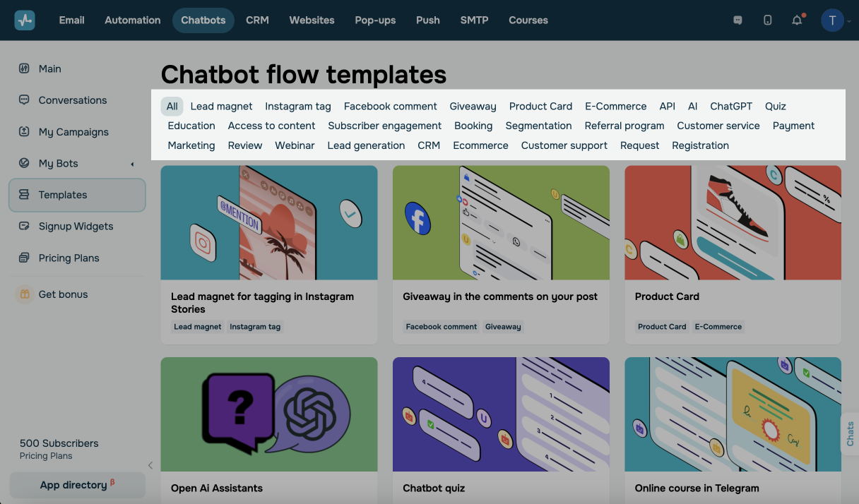Image resolution: width=859 pixels, height=504 pixels.
Task: Filter templates by Customer service
Action: 718,126
